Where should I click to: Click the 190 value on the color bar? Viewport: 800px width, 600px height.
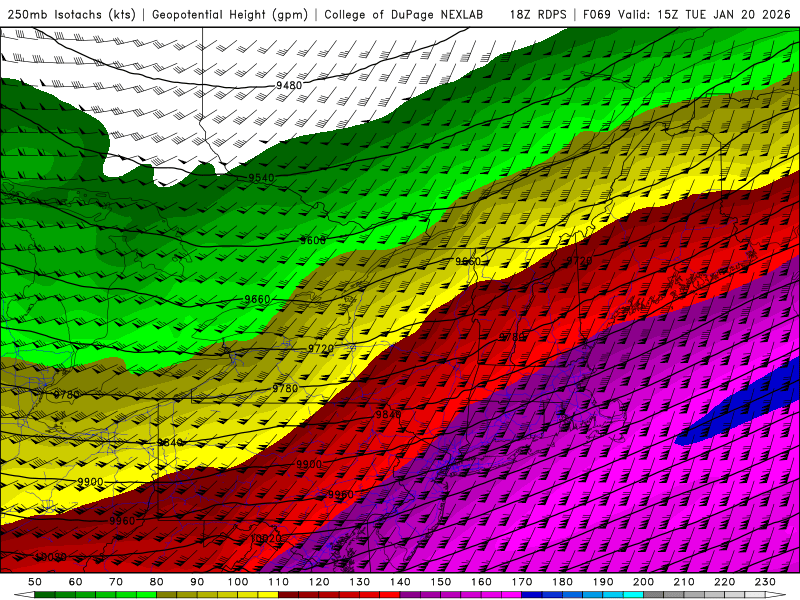point(603,582)
